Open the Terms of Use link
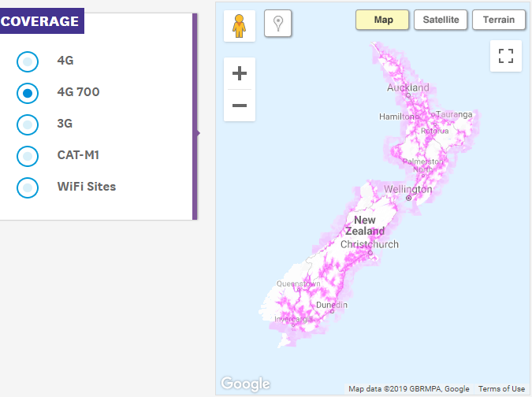The width and height of the screenshot is (532, 397). tap(501, 388)
